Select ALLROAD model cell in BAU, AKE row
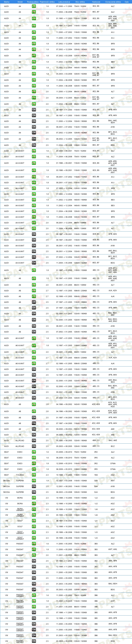Screen dimensions: 132x644 (20, 441)
